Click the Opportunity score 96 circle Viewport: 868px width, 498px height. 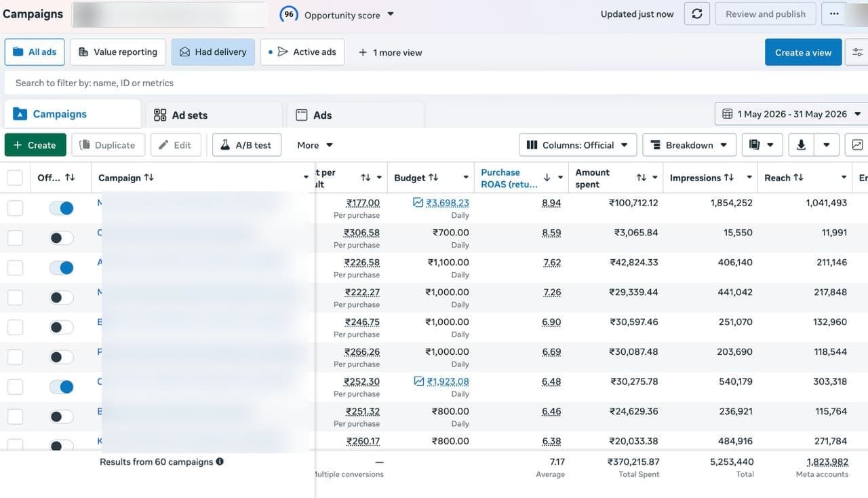tap(289, 14)
